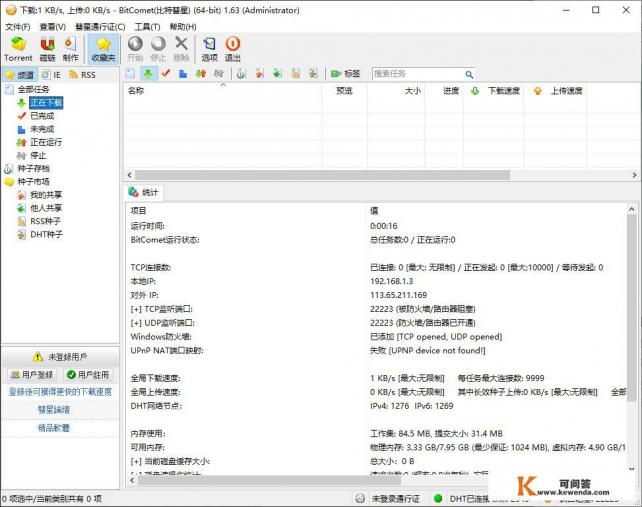
Task: Select 我的共享 under 种子市场
Action: click(46, 195)
